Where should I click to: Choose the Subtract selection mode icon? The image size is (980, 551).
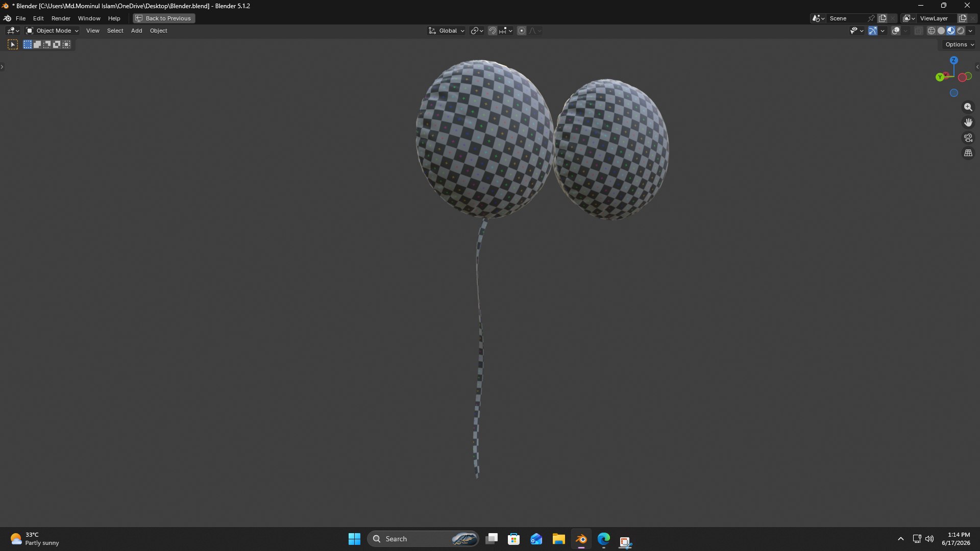click(47, 44)
